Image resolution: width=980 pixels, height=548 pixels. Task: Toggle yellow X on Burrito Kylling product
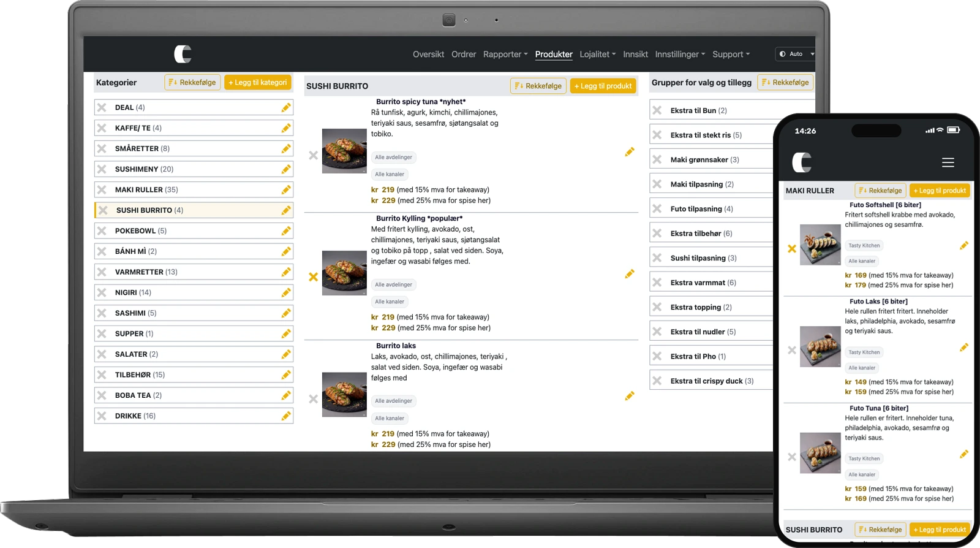(x=314, y=277)
